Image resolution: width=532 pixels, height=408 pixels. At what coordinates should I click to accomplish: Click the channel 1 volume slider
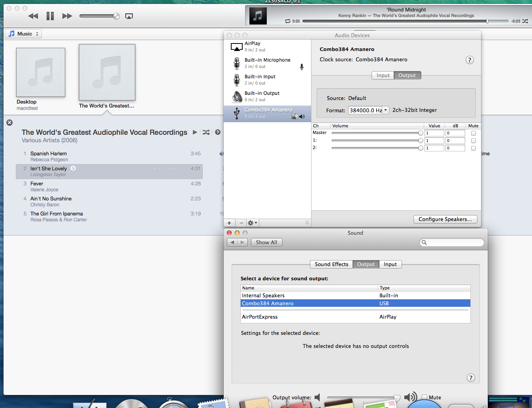pyautogui.click(x=377, y=141)
